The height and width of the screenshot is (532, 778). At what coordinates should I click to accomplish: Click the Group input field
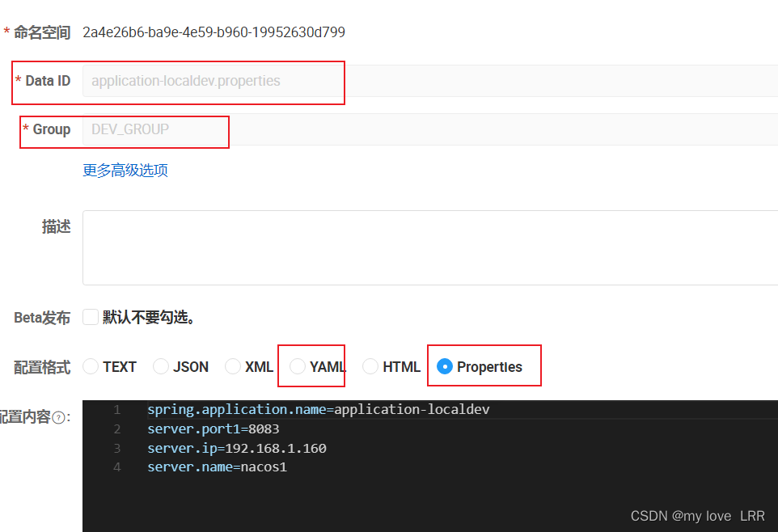pos(430,129)
